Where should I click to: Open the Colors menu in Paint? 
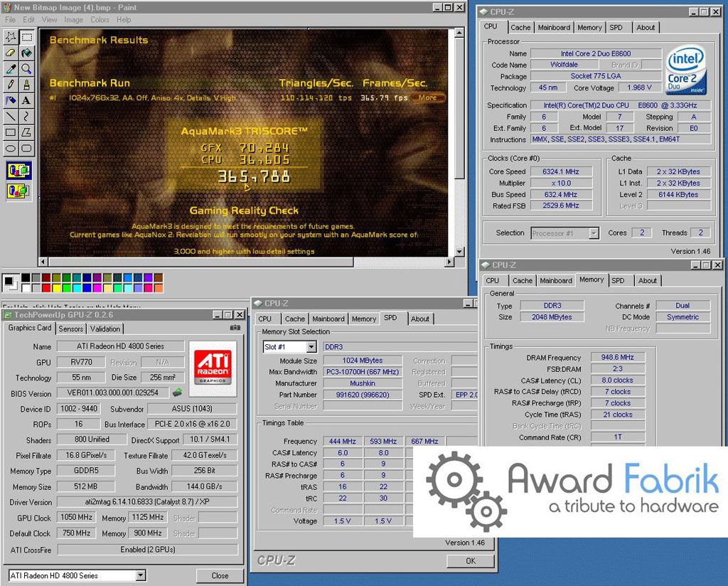(100, 19)
